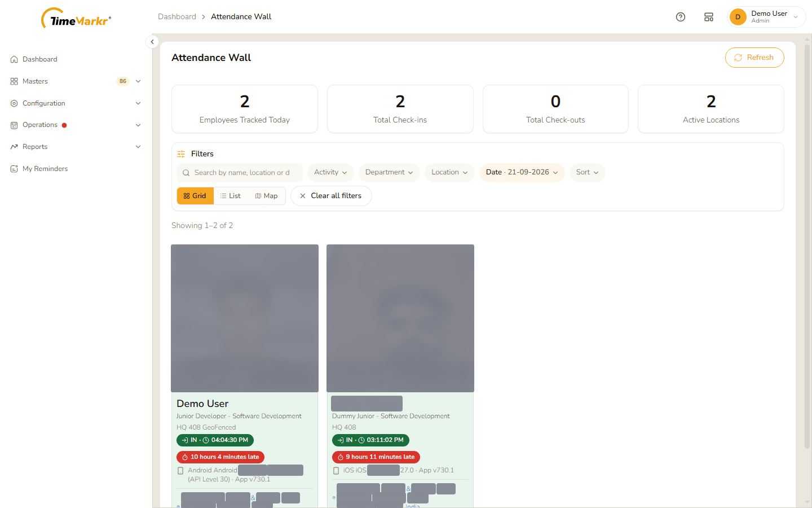This screenshot has width=812, height=508.
Task: Click the Configuration gear icon in sidebar
Action: click(x=14, y=103)
